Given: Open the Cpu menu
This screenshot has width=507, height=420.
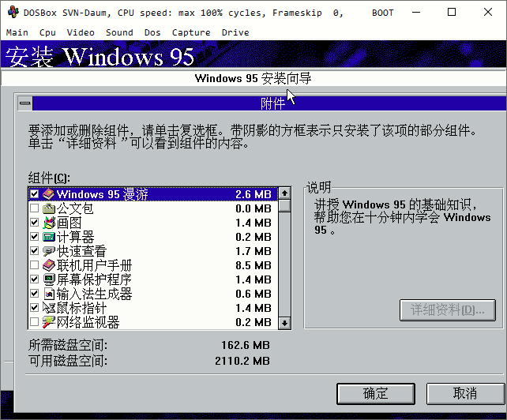Looking at the screenshot, I should [47, 32].
